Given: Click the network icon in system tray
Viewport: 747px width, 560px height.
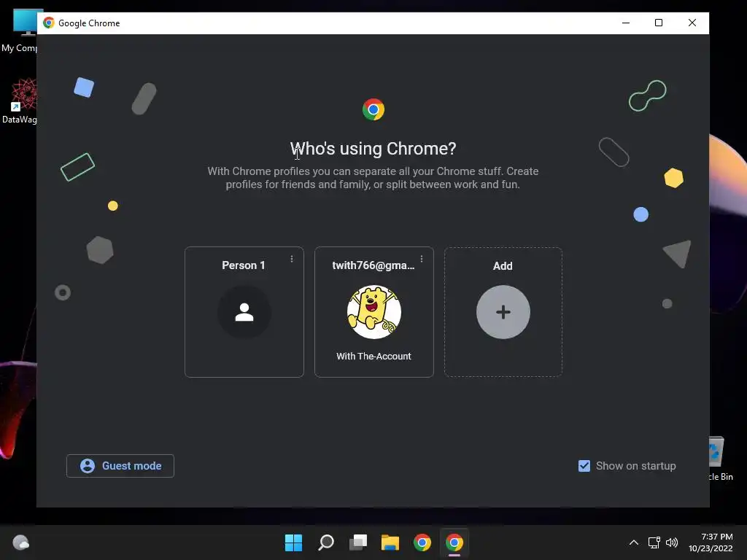Looking at the screenshot, I should tap(654, 542).
